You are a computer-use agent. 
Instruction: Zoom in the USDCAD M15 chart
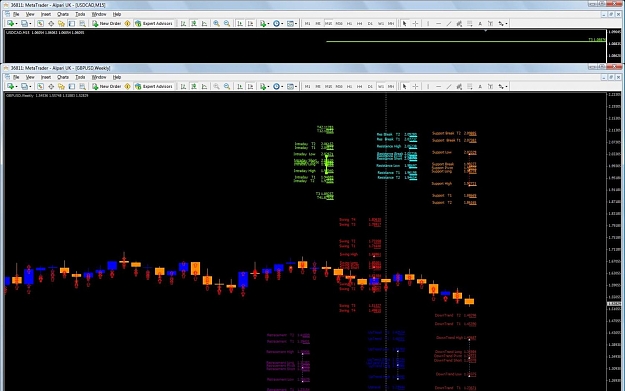click(216, 24)
